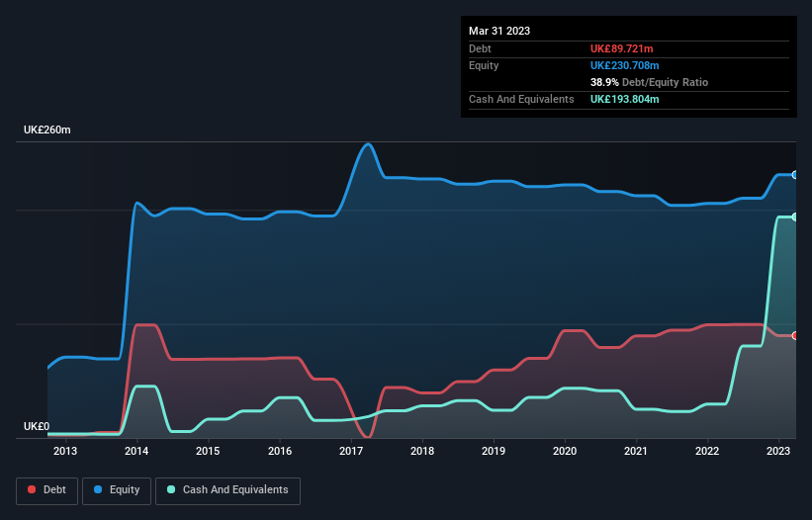Click the 2014 x-axis label
The width and height of the screenshot is (812, 520).
[x=136, y=451]
